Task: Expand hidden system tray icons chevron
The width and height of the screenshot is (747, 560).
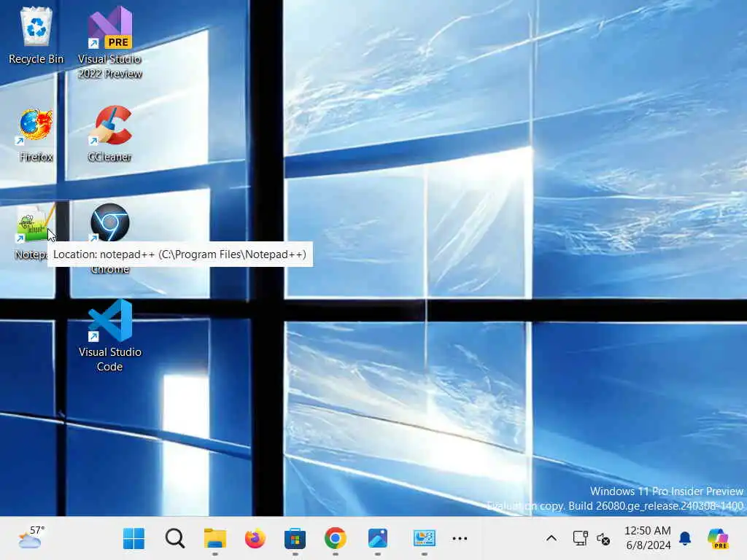Action: 551,539
